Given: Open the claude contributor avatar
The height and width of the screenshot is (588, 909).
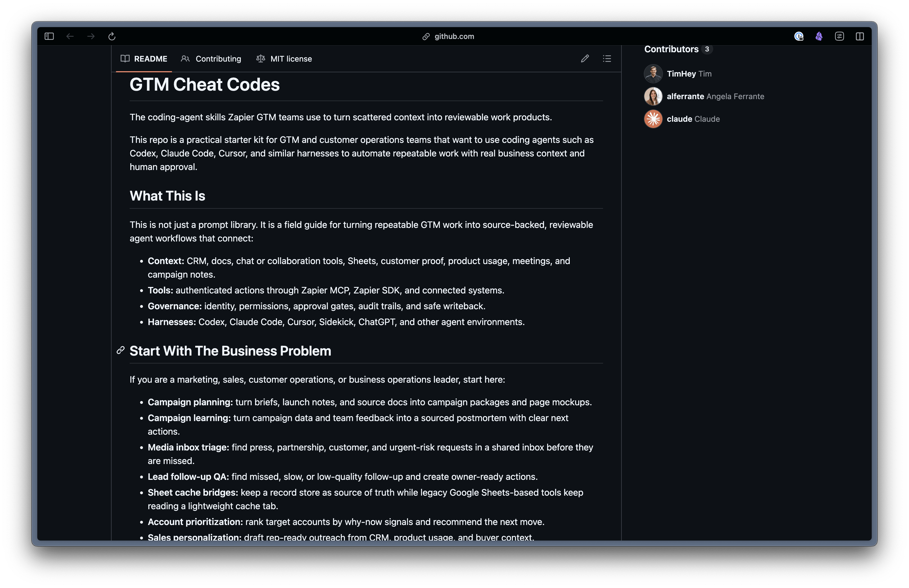Looking at the screenshot, I should click(x=653, y=119).
